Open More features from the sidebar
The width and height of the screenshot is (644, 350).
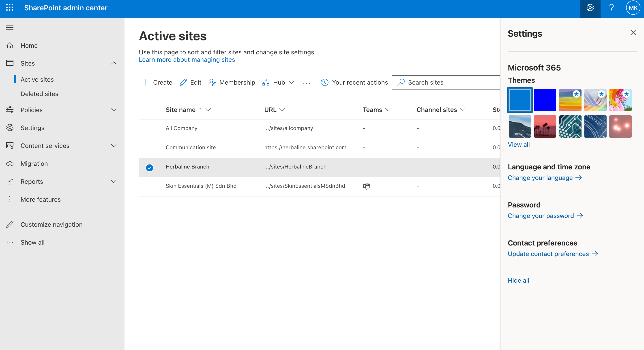[41, 199]
